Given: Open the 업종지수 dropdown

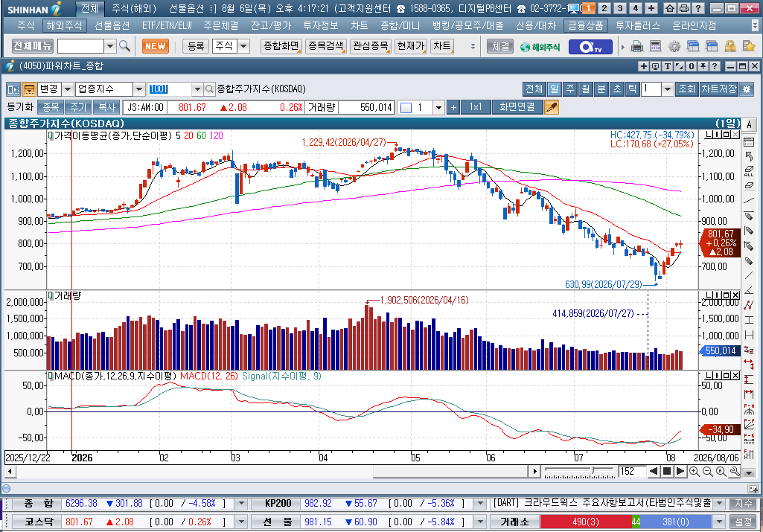Looking at the screenshot, I should tap(139, 89).
